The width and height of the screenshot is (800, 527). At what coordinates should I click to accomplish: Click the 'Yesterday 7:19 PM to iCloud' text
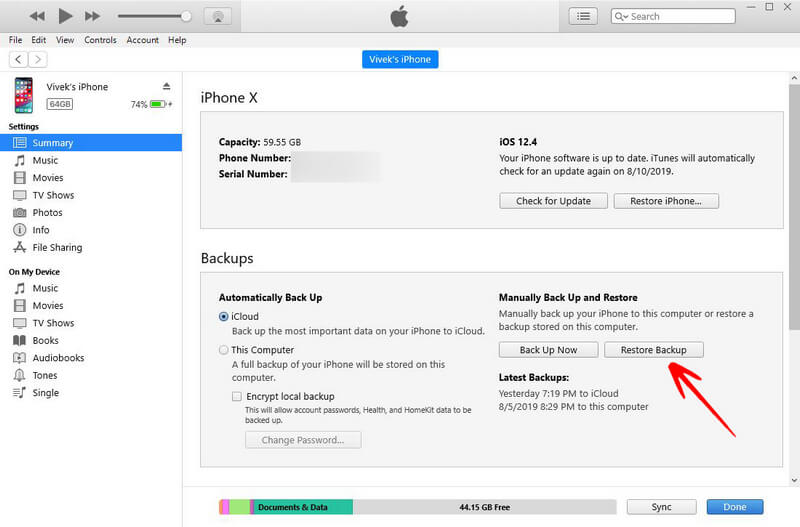tap(559, 393)
